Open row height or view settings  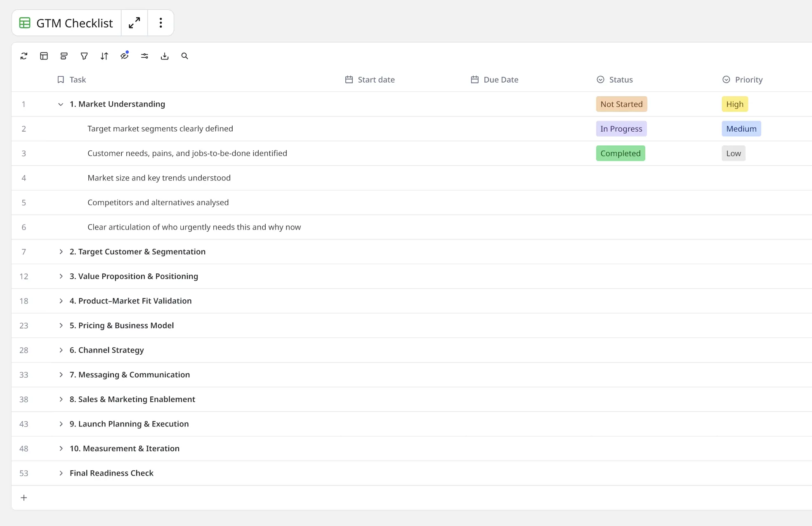click(x=144, y=56)
